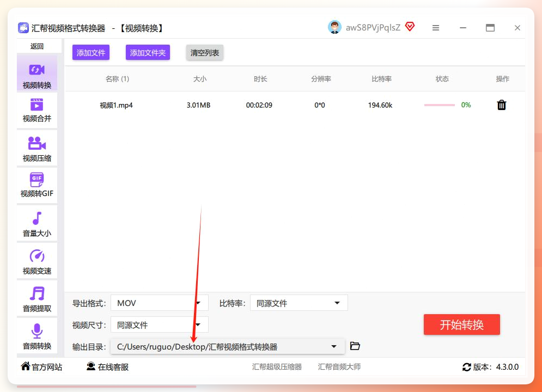Open the hamburger menu in title bar
The width and height of the screenshot is (542, 392).
(x=436, y=28)
